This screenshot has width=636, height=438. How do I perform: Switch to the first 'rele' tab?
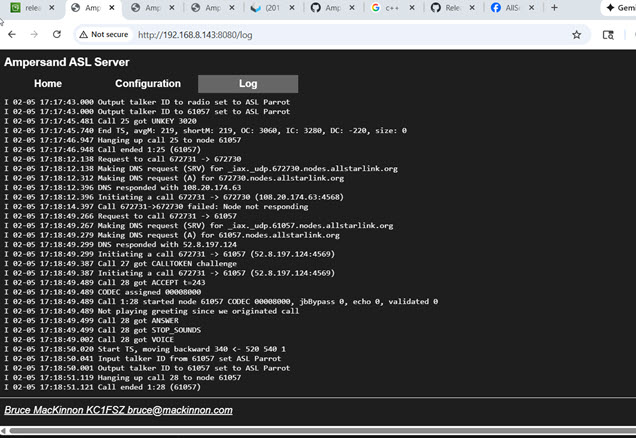[32, 8]
